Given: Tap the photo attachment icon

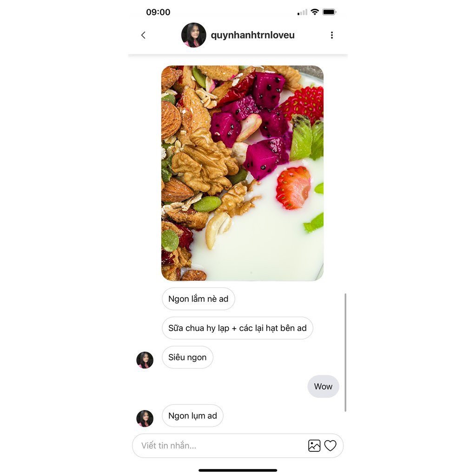Looking at the screenshot, I should point(314,446).
